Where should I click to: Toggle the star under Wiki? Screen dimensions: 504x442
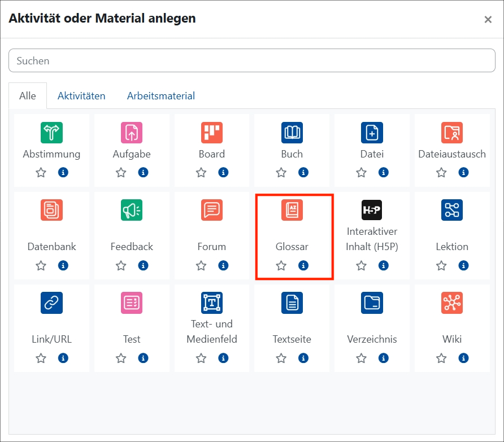441,358
